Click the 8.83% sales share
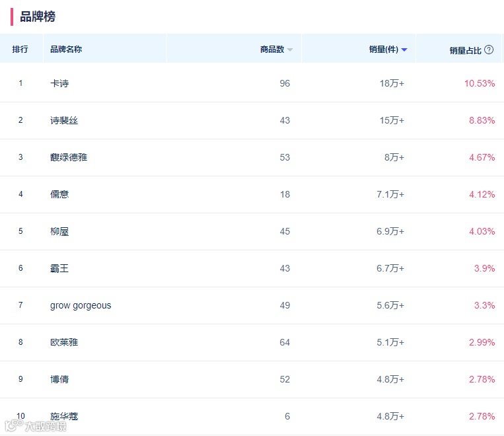 click(482, 120)
